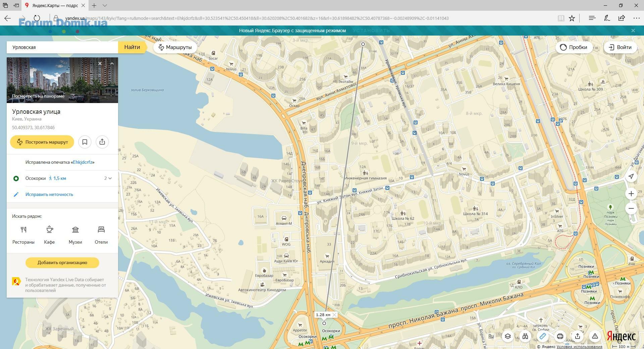
Task: View the street panorama thumbnail
Action: 62,80
